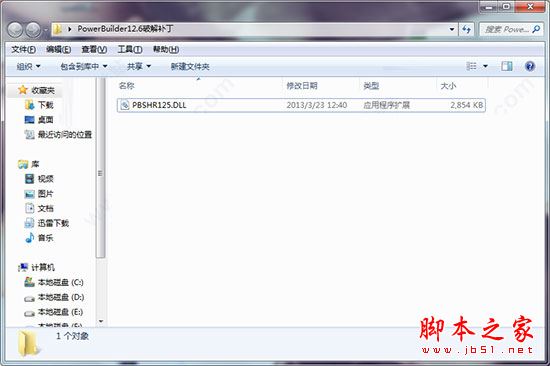This screenshot has height=366, width=550.
Task: Select 最近访问的位置 in sidebar
Action: 65,134
